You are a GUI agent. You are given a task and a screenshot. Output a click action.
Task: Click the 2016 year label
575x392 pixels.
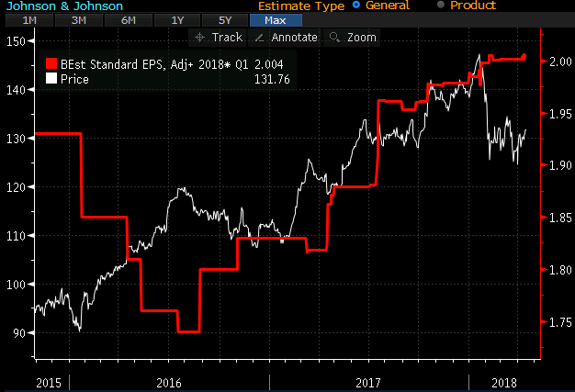[x=169, y=383]
